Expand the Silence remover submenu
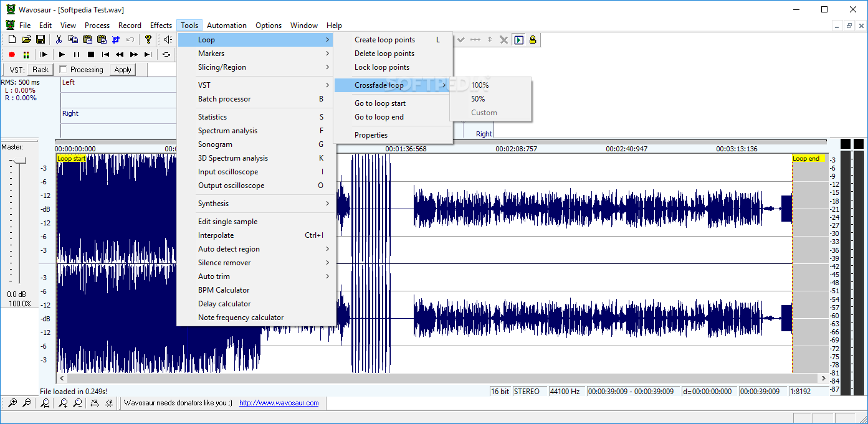This screenshot has height=424, width=868. pyautogui.click(x=256, y=263)
